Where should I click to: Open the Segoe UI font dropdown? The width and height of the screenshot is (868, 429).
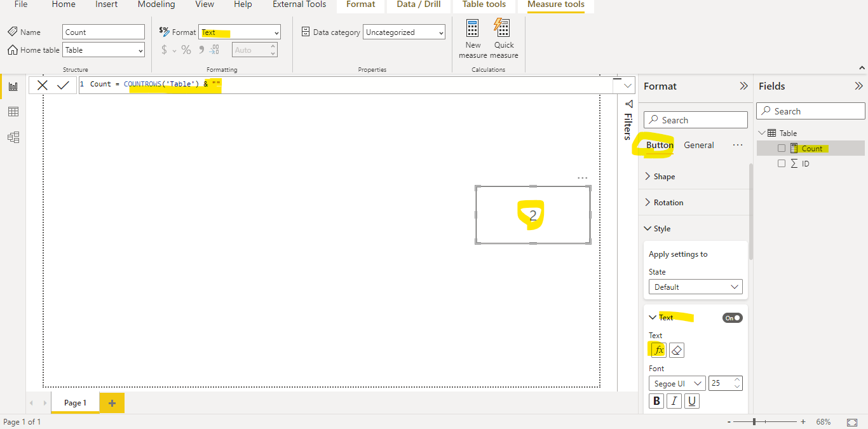coord(677,383)
